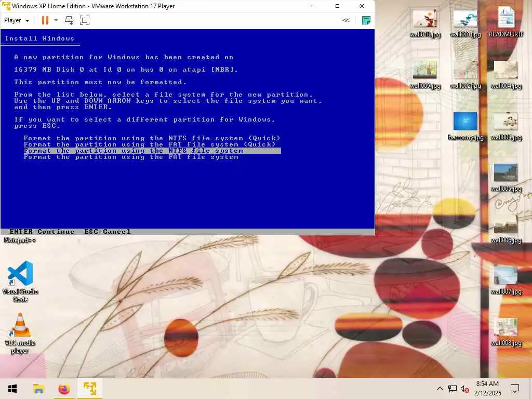Open File Explorer from the taskbar
The width and height of the screenshot is (532, 399).
(38, 389)
